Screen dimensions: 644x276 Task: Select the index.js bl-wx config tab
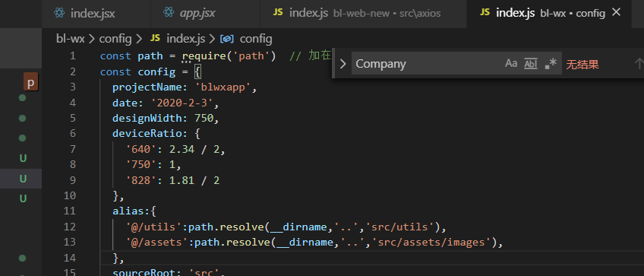click(x=549, y=13)
